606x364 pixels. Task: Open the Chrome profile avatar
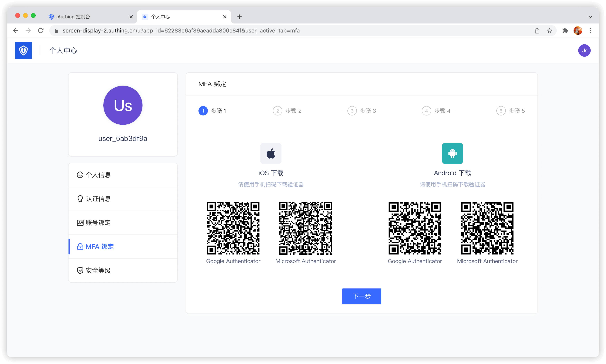[x=578, y=31]
